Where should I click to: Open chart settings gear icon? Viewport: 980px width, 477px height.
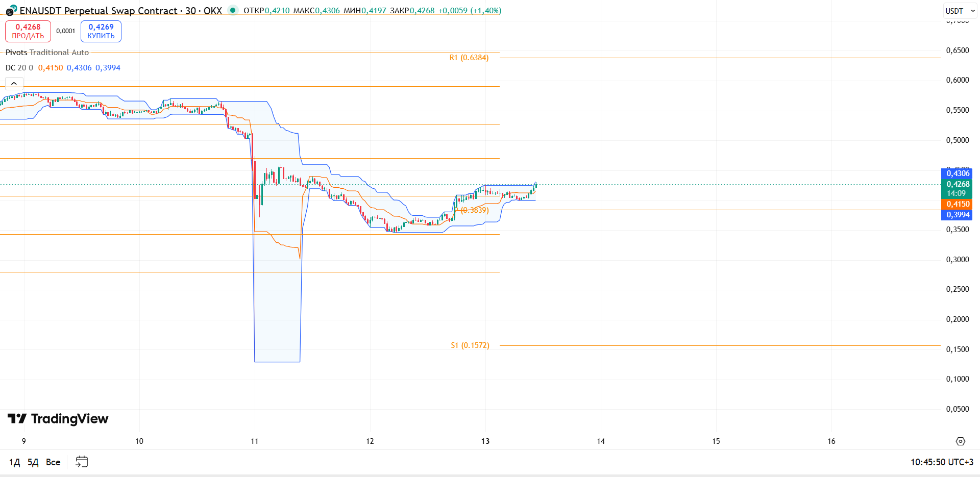pyautogui.click(x=960, y=441)
